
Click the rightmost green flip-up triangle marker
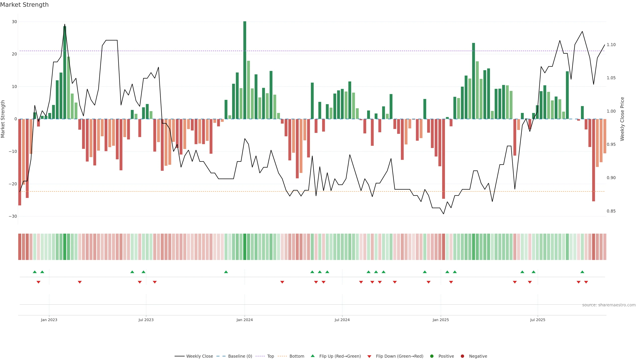582,272
